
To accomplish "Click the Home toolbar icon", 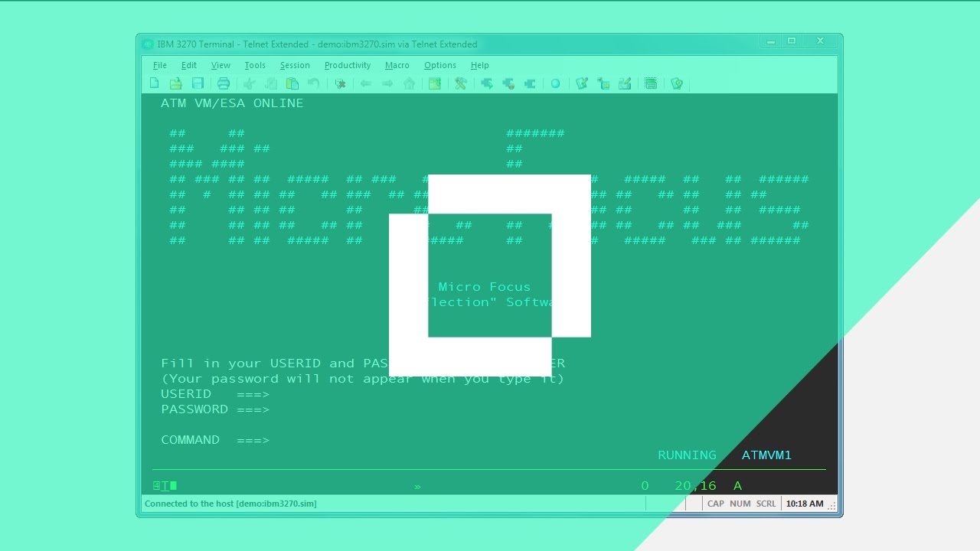I will click(x=409, y=83).
